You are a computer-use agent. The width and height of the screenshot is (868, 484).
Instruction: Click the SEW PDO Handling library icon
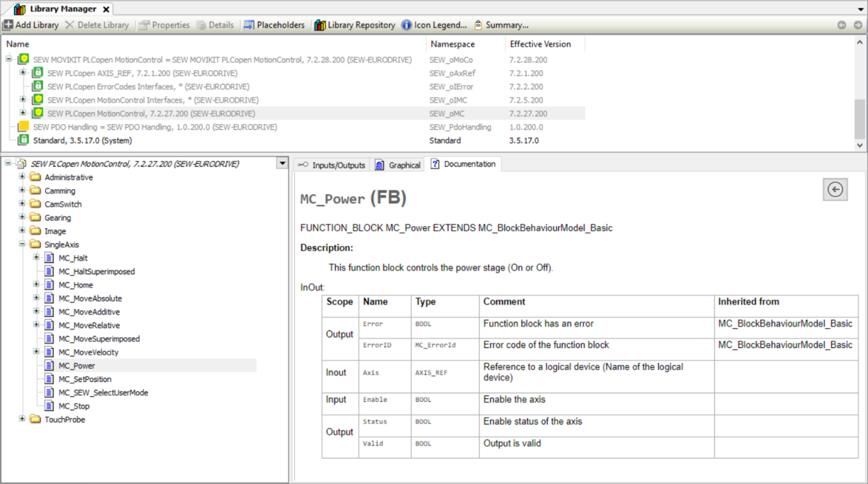pyautogui.click(x=23, y=127)
